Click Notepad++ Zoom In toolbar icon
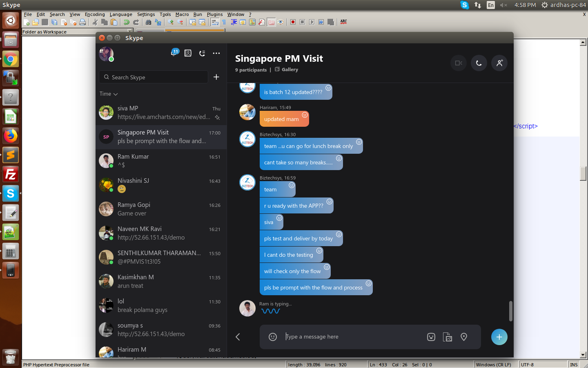The height and width of the screenshot is (368, 588). [x=171, y=22]
